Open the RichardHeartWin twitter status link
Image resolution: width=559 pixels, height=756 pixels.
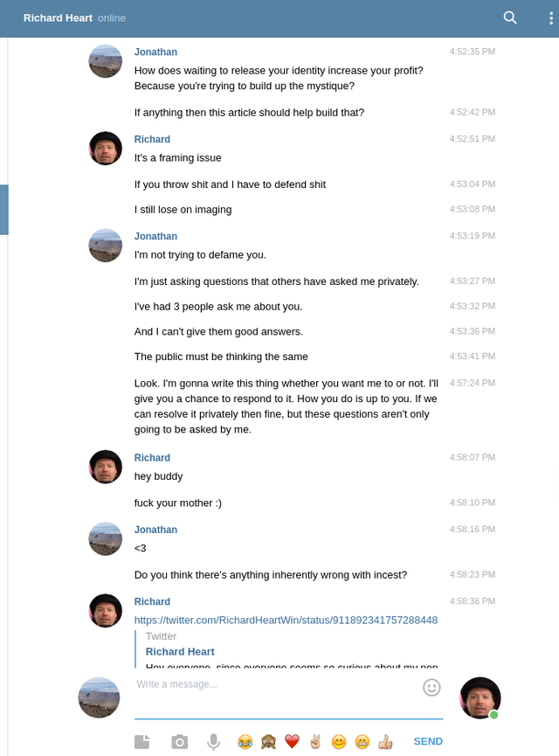286,620
